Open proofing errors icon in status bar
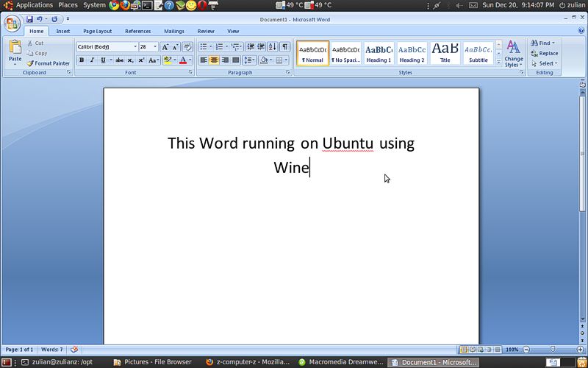588x368 pixels. point(74,350)
